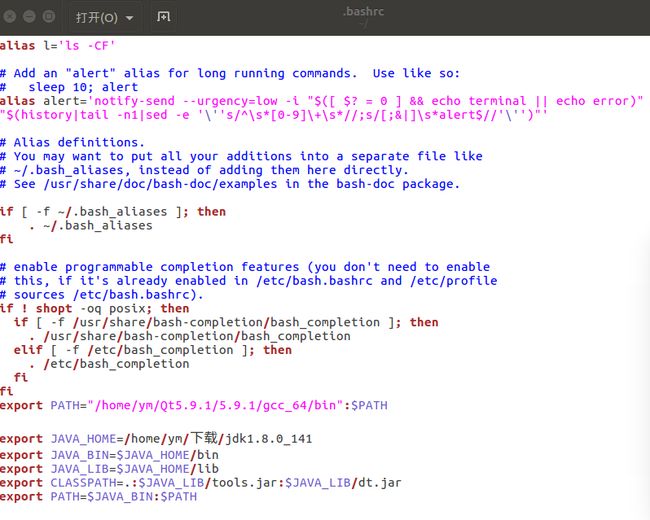Click the export CLASSPATH line
The width and height of the screenshot is (650, 520).
[x=201, y=483]
